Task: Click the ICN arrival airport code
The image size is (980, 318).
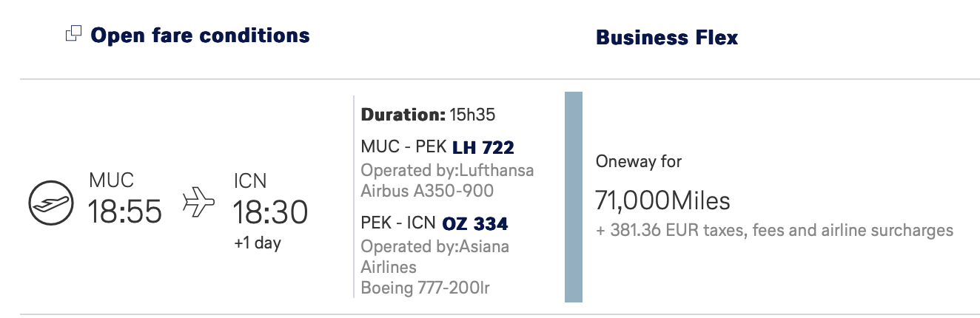Action: [x=250, y=180]
